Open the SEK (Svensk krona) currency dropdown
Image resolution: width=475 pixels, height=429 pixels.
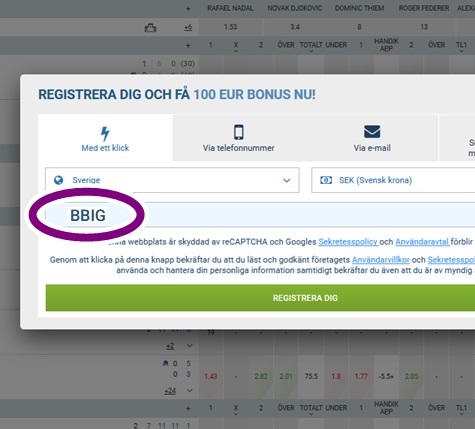393,180
